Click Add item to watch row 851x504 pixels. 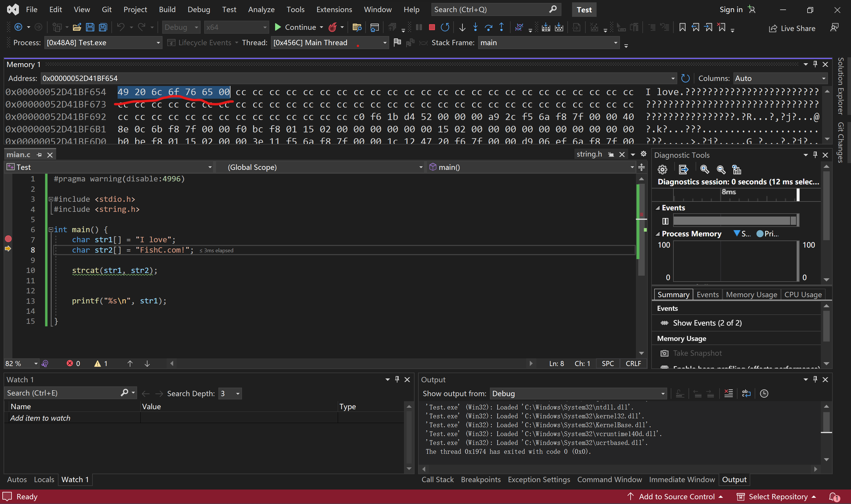(204, 418)
